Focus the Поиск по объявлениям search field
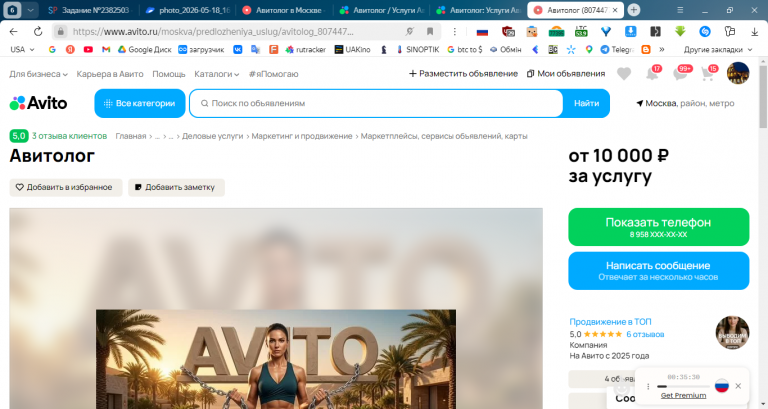768x409 pixels. (376, 103)
